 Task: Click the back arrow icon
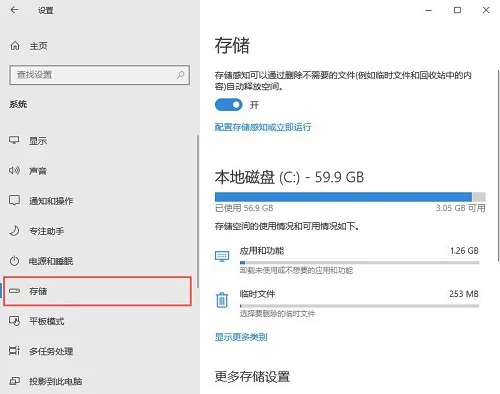coord(14,10)
